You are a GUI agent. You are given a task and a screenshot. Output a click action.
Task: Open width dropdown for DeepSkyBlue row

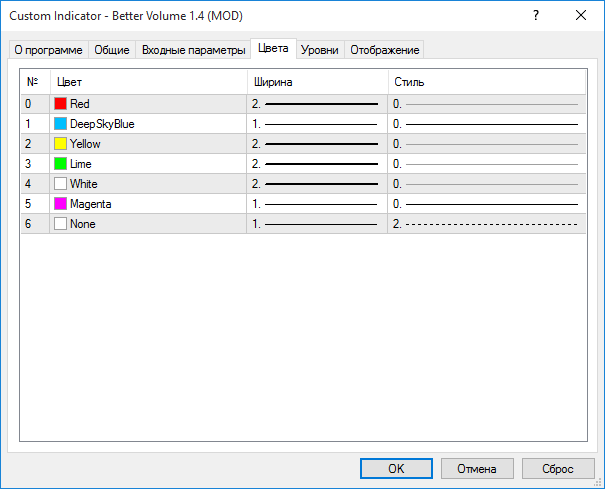(316, 124)
